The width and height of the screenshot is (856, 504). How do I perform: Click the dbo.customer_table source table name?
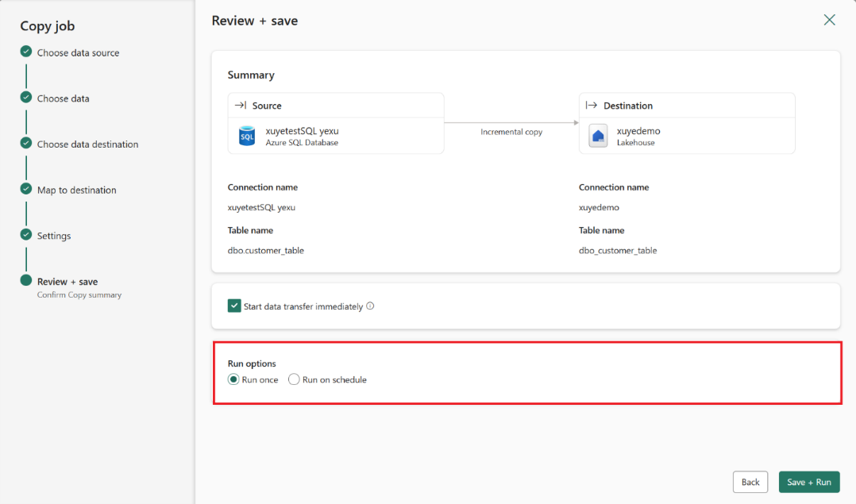(265, 250)
